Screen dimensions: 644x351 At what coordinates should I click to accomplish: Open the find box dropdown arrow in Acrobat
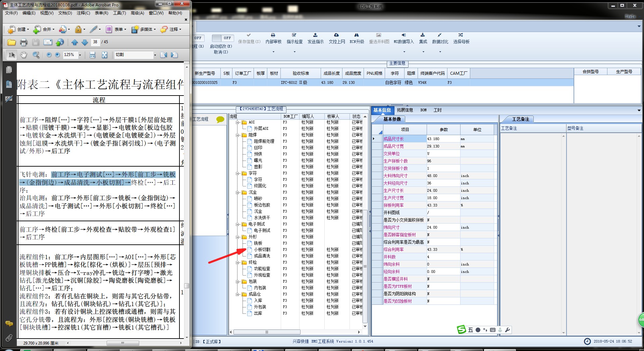point(155,55)
